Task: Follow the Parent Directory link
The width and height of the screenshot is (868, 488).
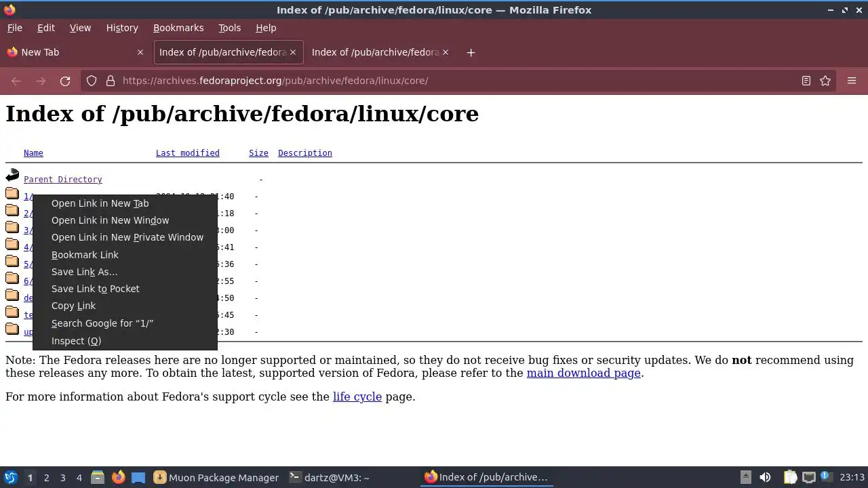Action: pyautogui.click(x=63, y=180)
